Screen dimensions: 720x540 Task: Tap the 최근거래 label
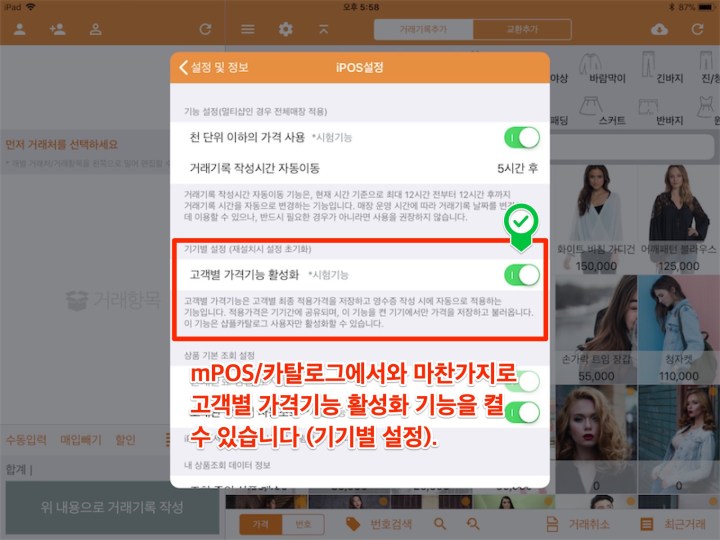[685, 524]
